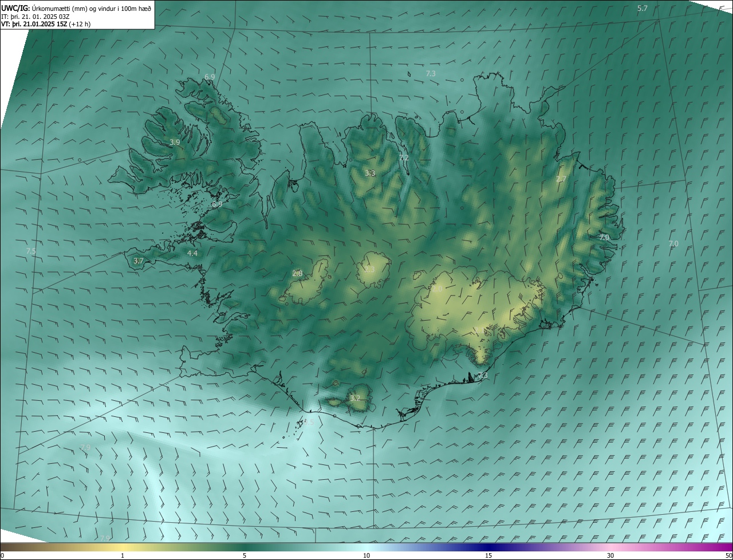Select the 6.9 value at Westfjords' northern tip

pyautogui.click(x=210, y=77)
